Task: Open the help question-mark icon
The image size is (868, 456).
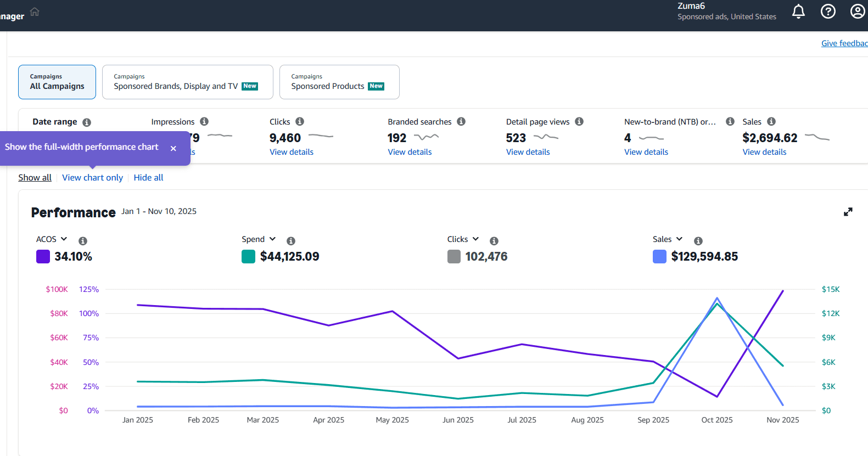Action: (x=828, y=11)
